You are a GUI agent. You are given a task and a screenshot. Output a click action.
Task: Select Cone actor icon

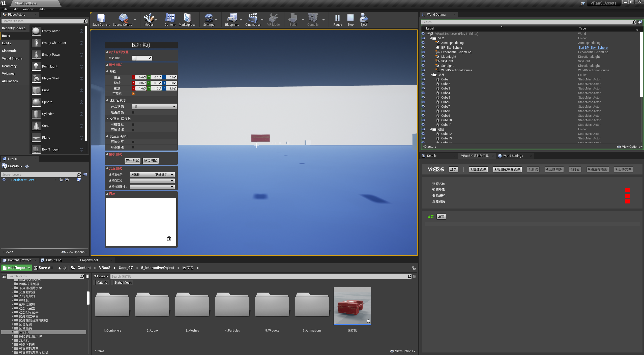click(x=36, y=126)
